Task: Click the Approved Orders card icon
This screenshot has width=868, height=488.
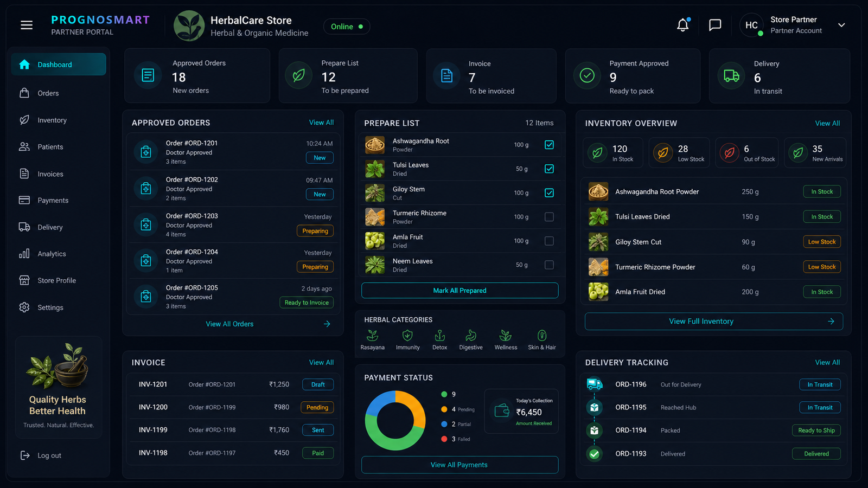Action: (148, 75)
